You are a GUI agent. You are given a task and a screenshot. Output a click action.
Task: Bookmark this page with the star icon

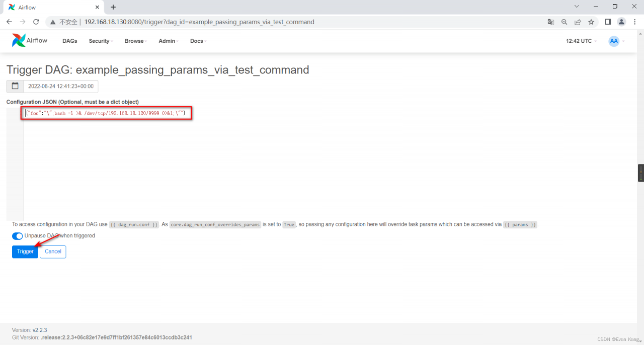pyautogui.click(x=591, y=22)
